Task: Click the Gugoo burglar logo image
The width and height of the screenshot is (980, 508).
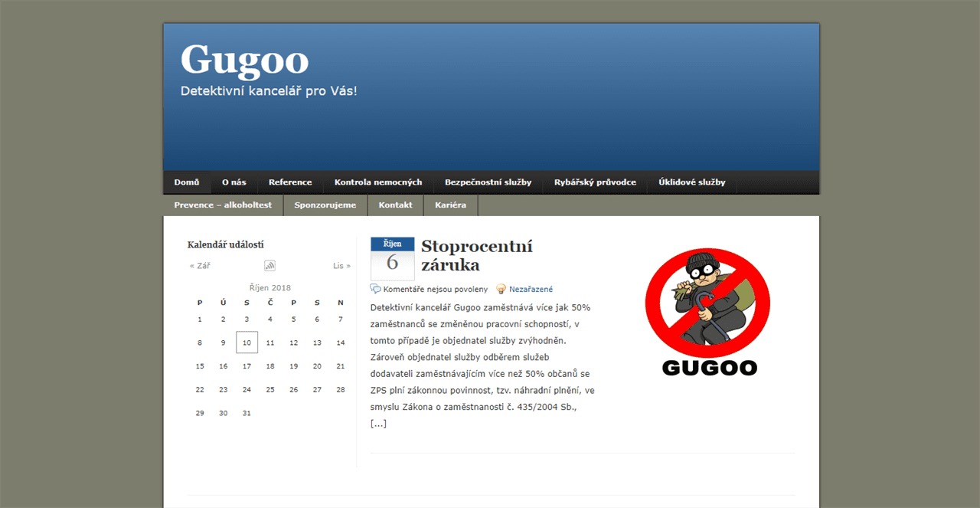Action: tap(708, 312)
